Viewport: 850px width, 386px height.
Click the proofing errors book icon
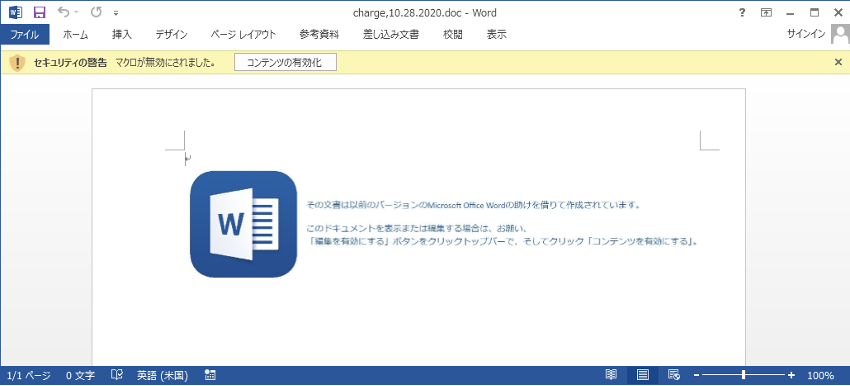click(117, 375)
